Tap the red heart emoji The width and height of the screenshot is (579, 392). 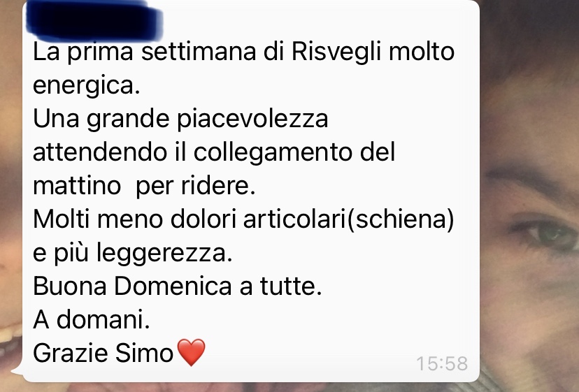click(x=191, y=352)
